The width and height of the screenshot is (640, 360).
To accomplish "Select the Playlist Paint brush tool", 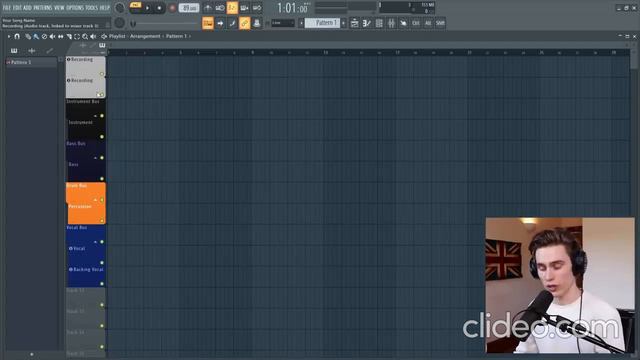I will [x=36, y=36].
